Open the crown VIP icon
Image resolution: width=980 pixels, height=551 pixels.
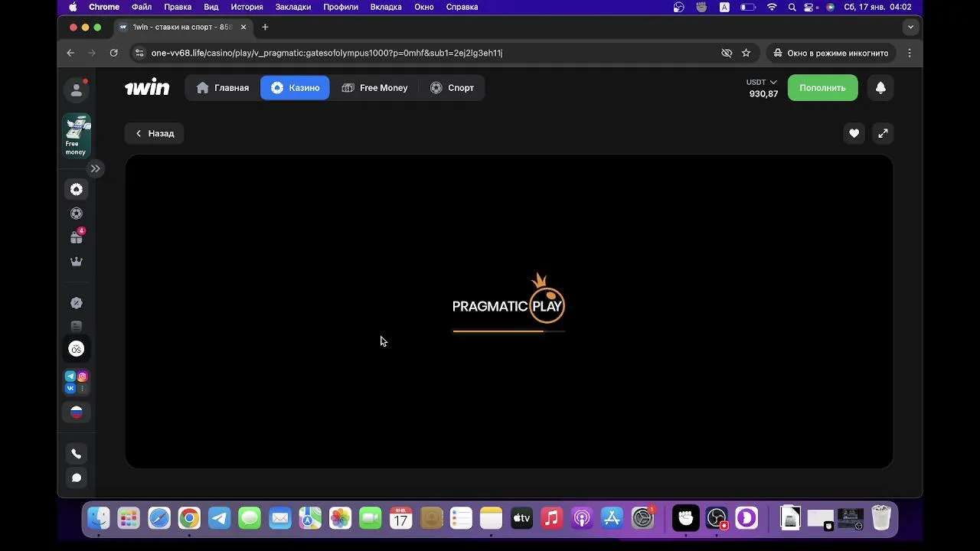(77, 262)
